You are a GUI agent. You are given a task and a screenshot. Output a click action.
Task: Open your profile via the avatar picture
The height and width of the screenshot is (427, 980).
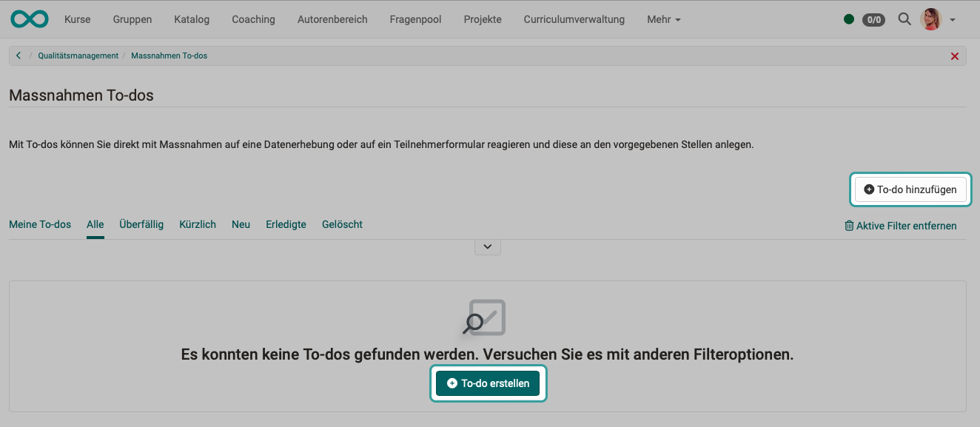click(933, 19)
